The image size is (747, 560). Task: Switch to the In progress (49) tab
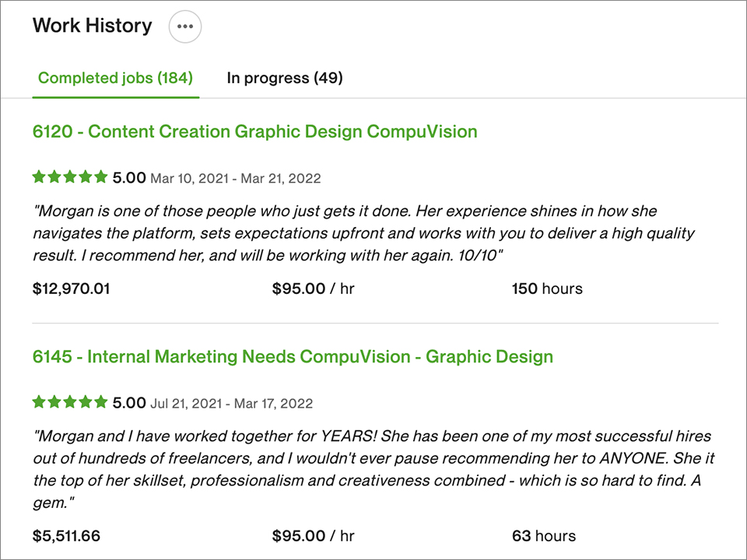coord(285,78)
